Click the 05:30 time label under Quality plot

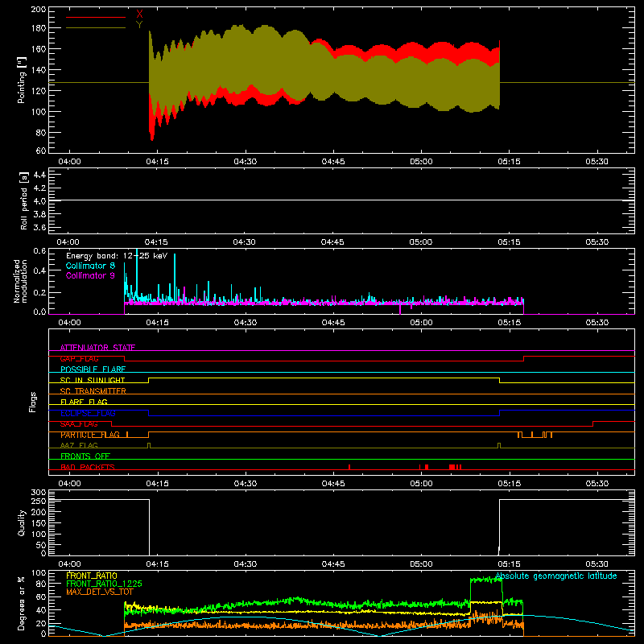pyautogui.click(x=597, y=564)
